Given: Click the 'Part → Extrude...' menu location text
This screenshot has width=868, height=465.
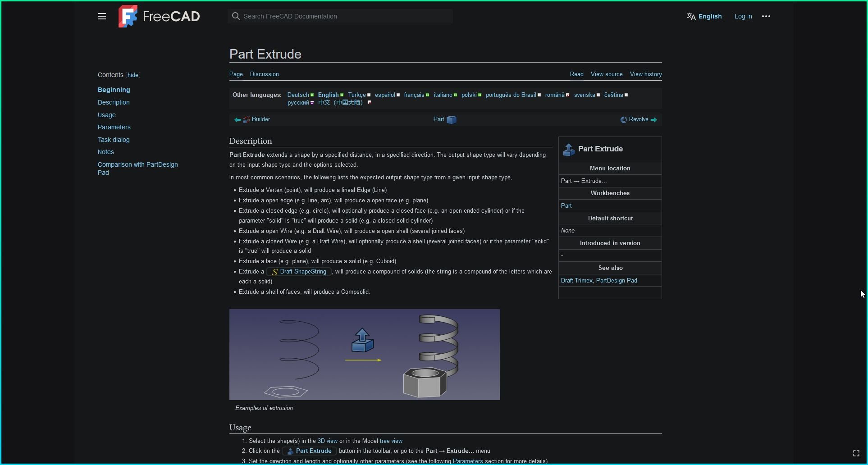Looking at the screenshot, I should point(584,181).
